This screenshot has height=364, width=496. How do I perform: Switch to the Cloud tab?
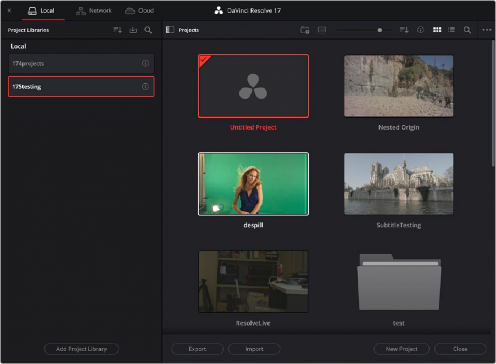pyautogui.click(x=139, y=11)
